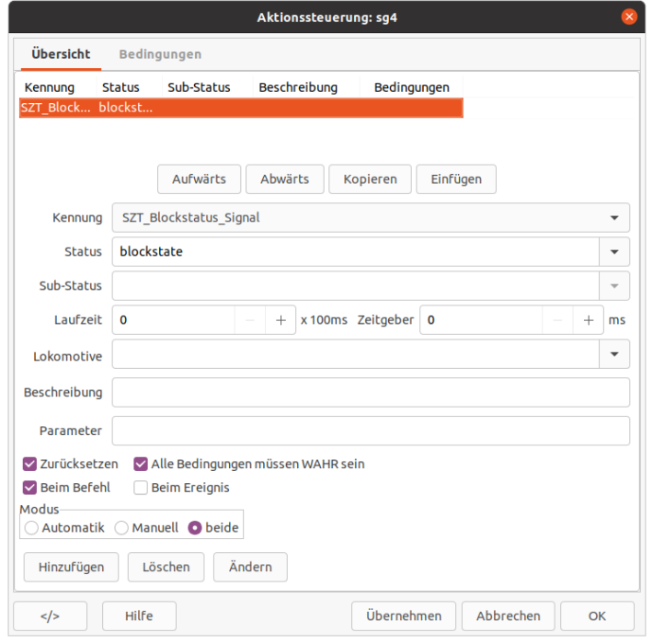The image size is (653, 644).
Task: Decrease Laufzeit with the minus stepper
Action: tap(250, 320)
